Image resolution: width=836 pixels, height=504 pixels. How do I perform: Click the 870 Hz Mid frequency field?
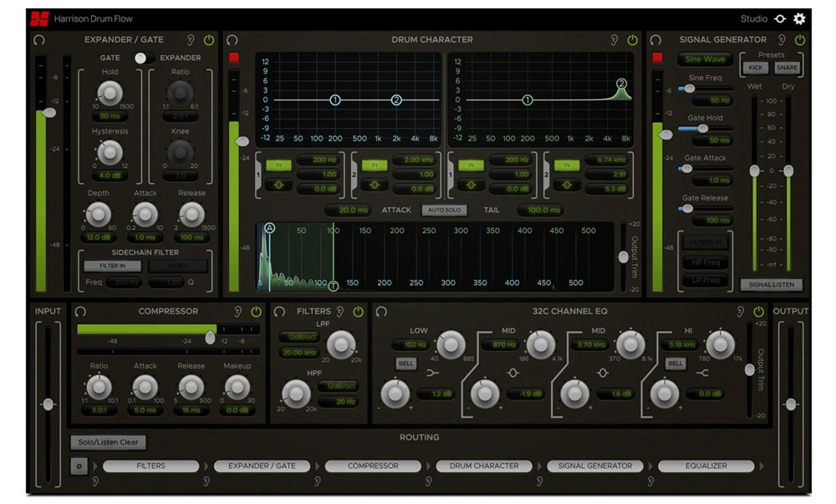click(503, 344)
